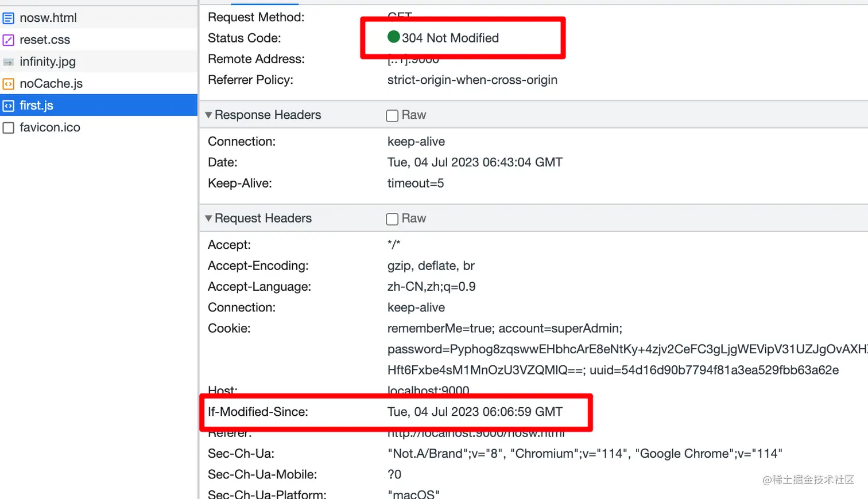The image size is (868, 499).
Task: Select the nosw.html request row
Action: (x=99, y=18)
